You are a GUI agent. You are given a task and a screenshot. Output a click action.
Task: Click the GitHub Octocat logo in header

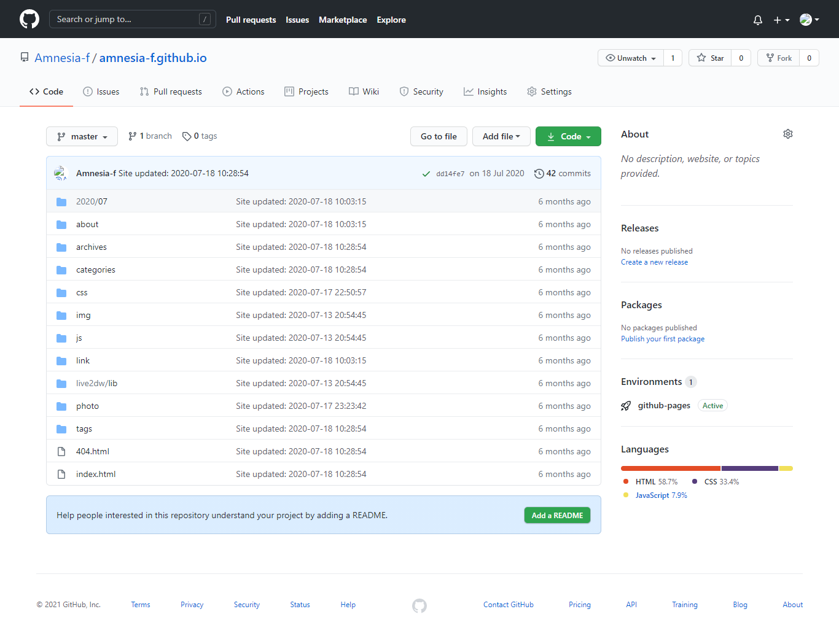[29, 19]
